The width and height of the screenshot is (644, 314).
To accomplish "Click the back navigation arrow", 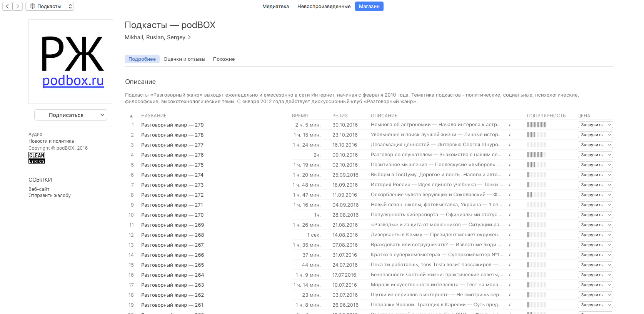I will click(7, 7).
